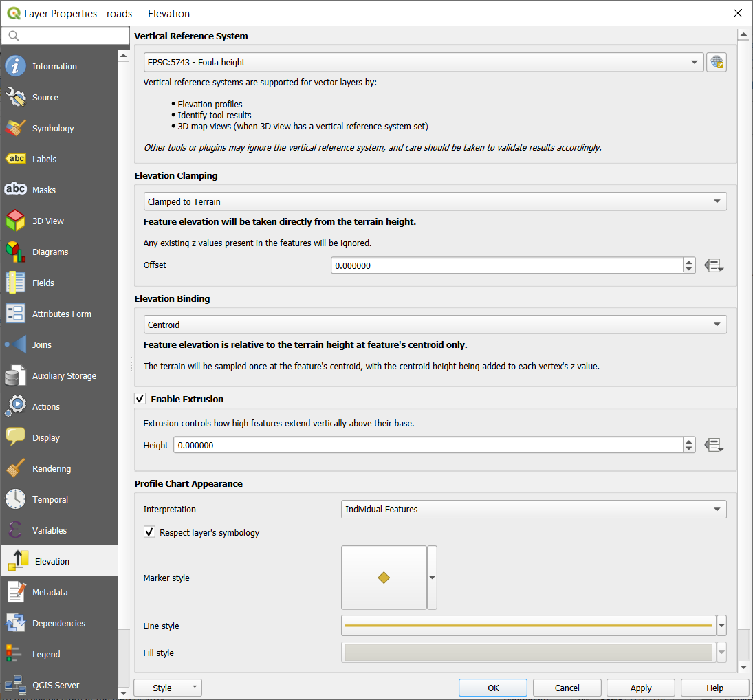Open the Clamped to Terrain dropdown

(x=435, y=201)
